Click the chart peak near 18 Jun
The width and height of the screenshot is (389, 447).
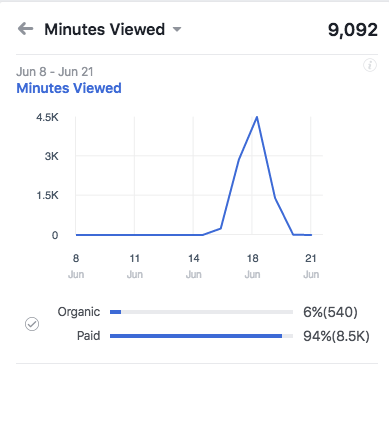[x=257, y=117]
